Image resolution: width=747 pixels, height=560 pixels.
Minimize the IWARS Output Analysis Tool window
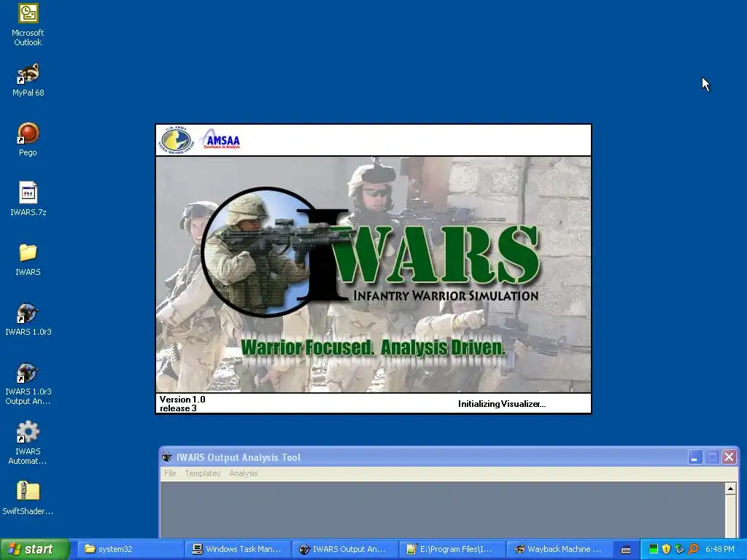(x=695, y=458)
